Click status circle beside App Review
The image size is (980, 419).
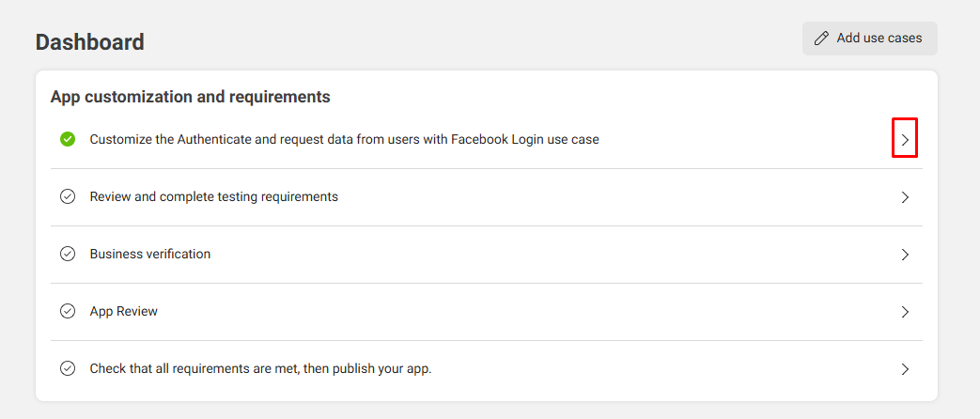pos(68,311)
